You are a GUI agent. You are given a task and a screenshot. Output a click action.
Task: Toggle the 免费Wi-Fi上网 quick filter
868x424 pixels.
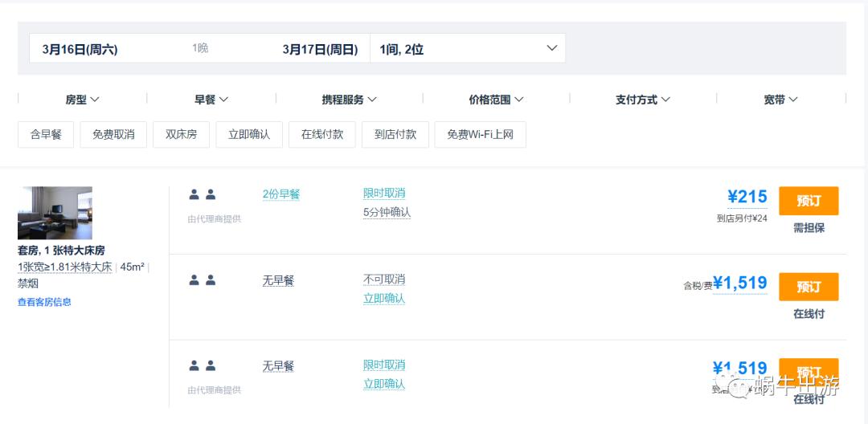[481, 134]
